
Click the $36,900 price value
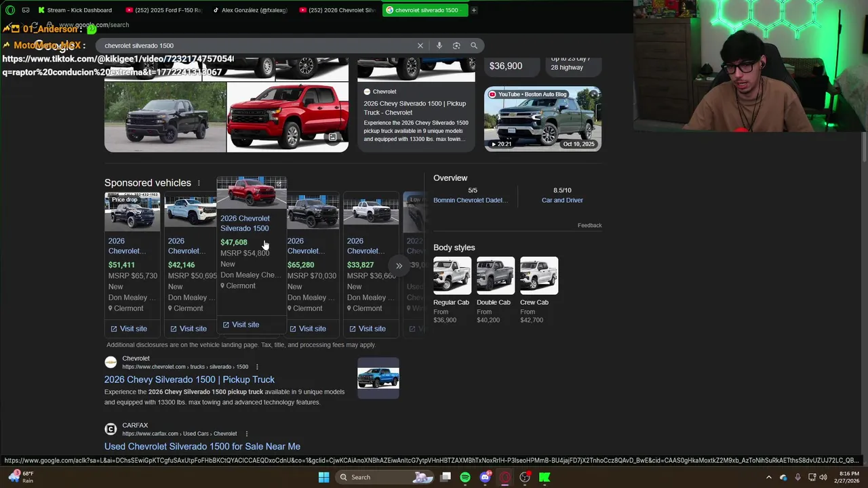click(x=506, y=66)
